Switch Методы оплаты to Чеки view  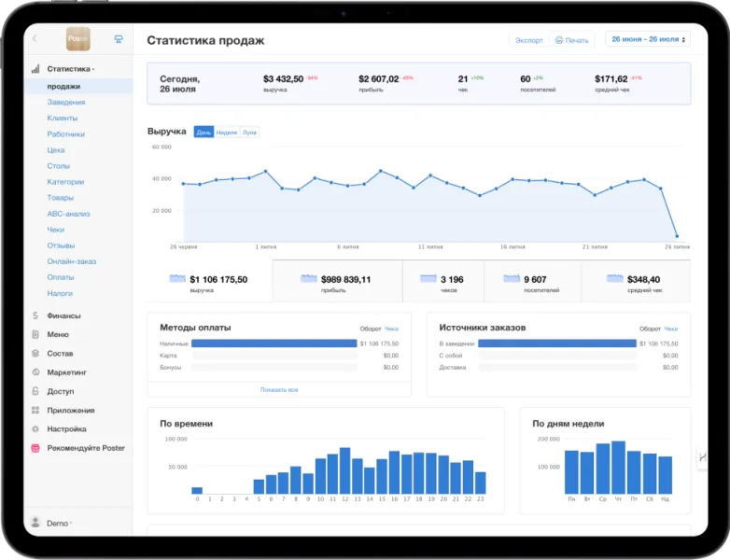click(391, 329)
